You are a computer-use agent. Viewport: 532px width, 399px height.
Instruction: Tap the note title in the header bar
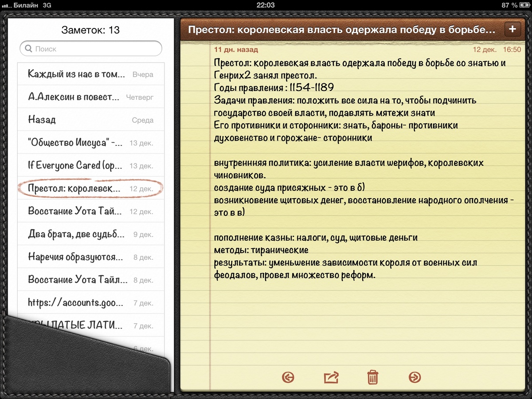(x=341, y=30)
